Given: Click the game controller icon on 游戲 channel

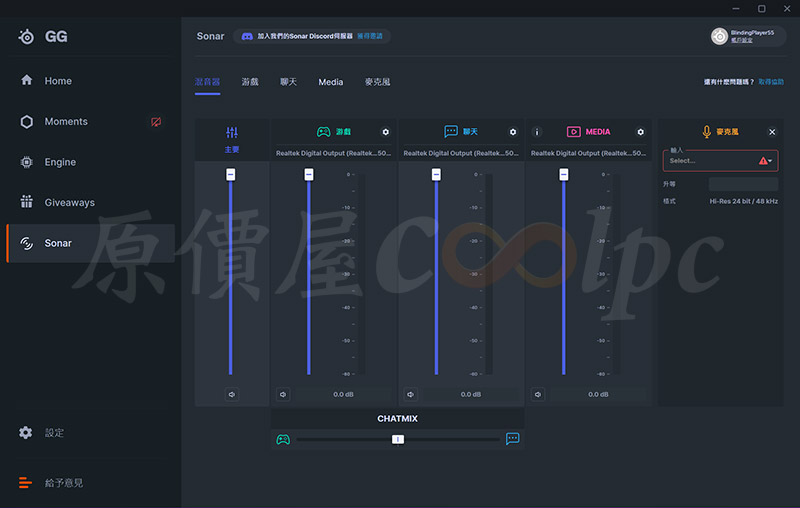Looking at the screenshot, I should pos(323,132).
